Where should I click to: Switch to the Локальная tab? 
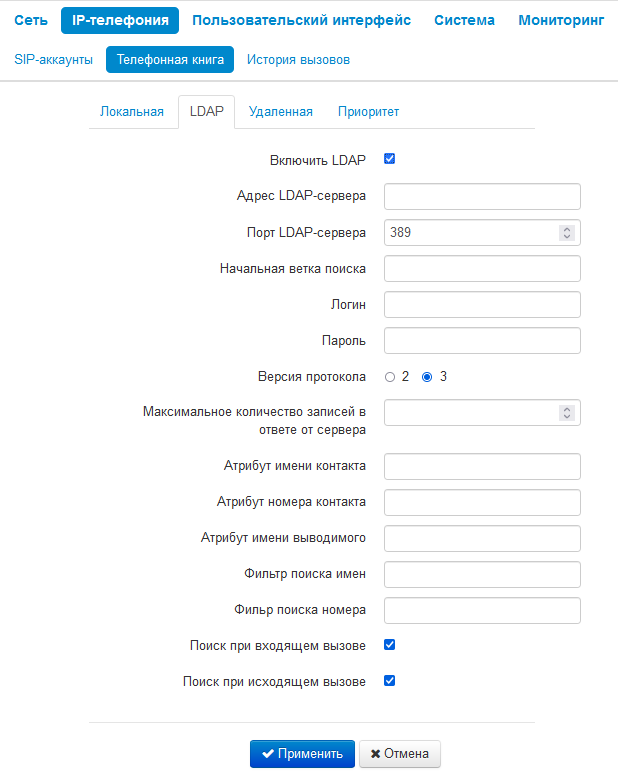(x=132, y=112)
